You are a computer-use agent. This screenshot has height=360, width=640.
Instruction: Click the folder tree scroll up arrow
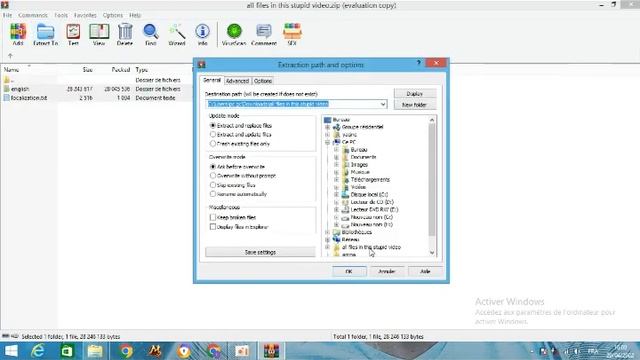tap(432, 120)
